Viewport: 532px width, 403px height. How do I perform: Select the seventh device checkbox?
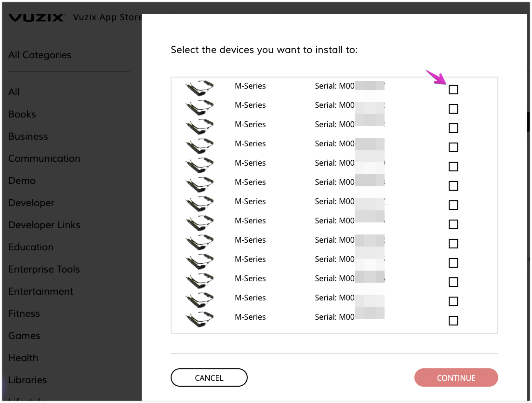453,205
